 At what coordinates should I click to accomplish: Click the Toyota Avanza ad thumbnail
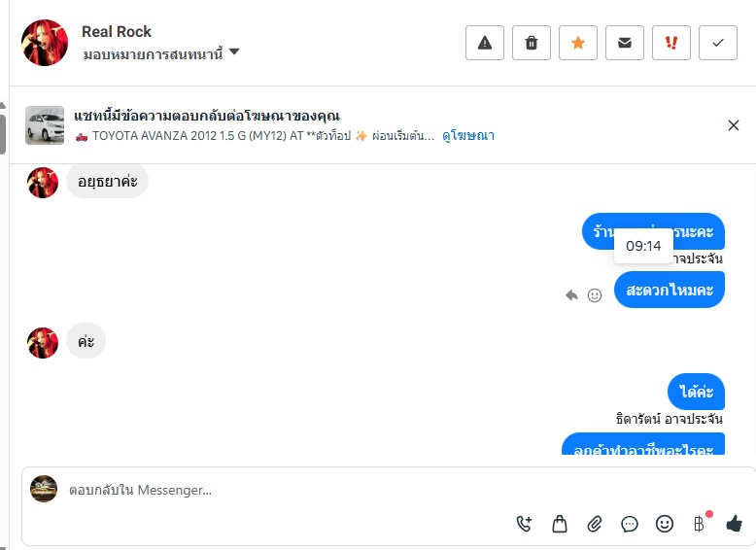tap(45, 125)
